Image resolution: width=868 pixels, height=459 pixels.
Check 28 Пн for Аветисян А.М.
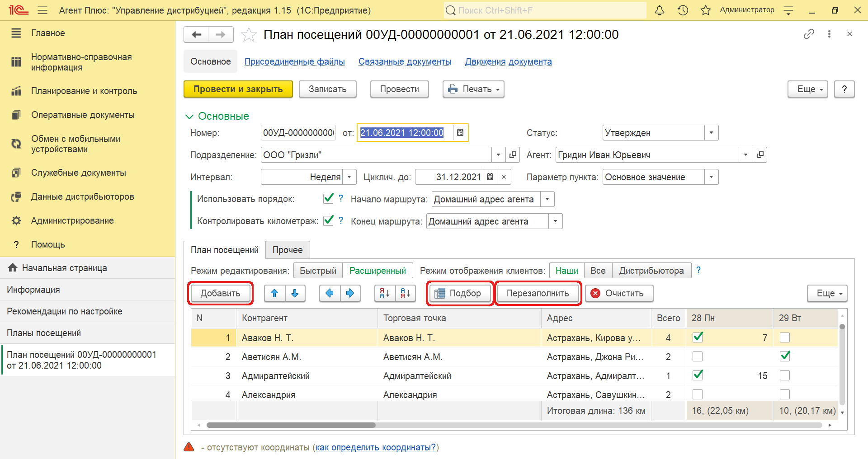pos(698,356)
